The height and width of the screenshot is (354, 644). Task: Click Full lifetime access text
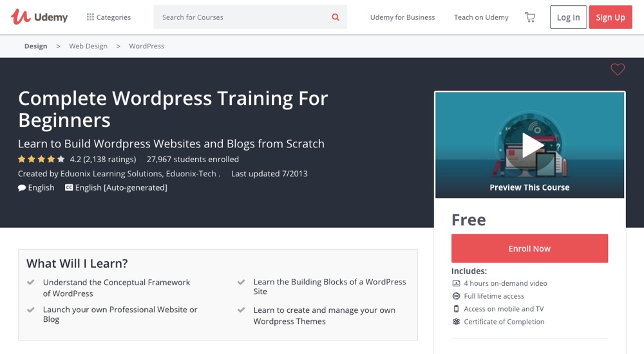pyautogui.click(x=494, y=296)
